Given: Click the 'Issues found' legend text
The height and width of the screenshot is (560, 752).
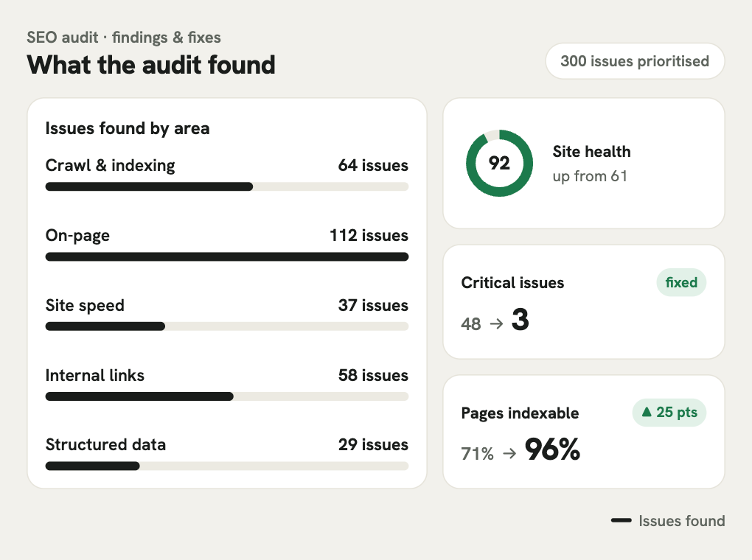Looking at the screenshot, I should pos(681,521).
